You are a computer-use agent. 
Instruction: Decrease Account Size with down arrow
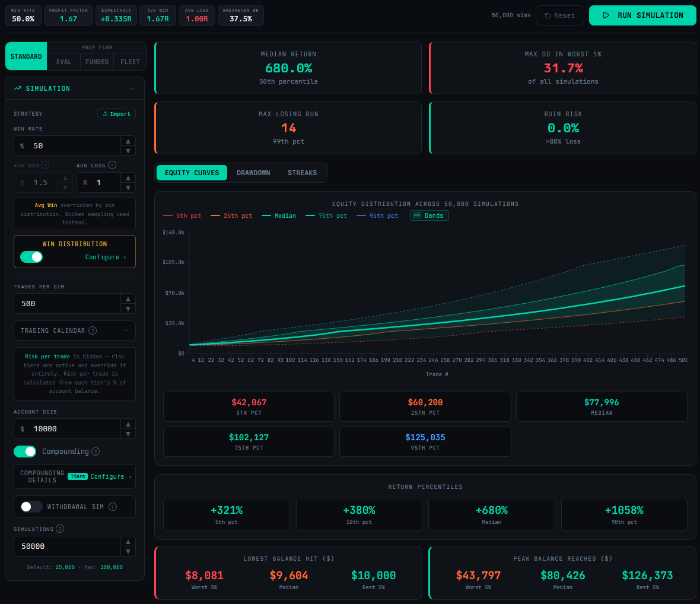point(128,434)
